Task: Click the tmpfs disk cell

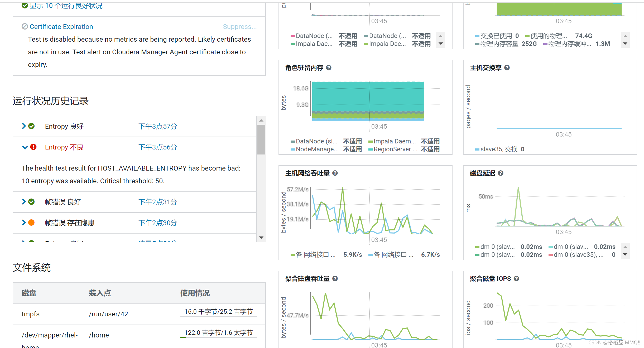Action: click(x=31, y=314)
